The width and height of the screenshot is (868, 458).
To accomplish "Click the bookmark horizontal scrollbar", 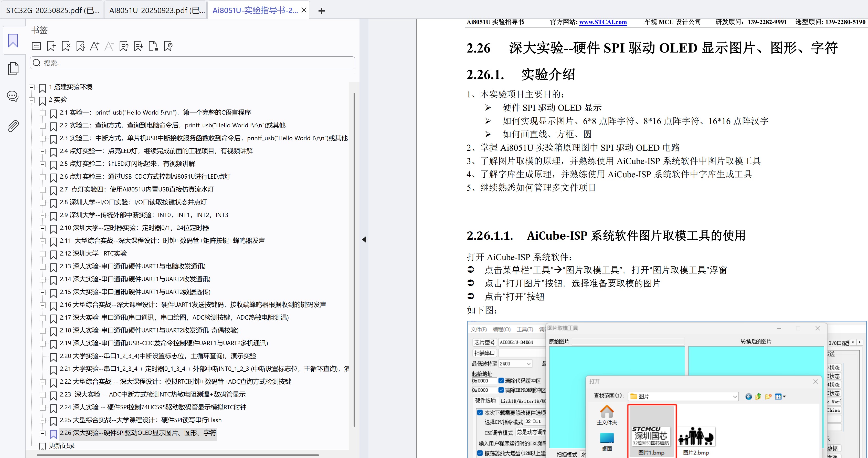I will click(x=178, y=455).
